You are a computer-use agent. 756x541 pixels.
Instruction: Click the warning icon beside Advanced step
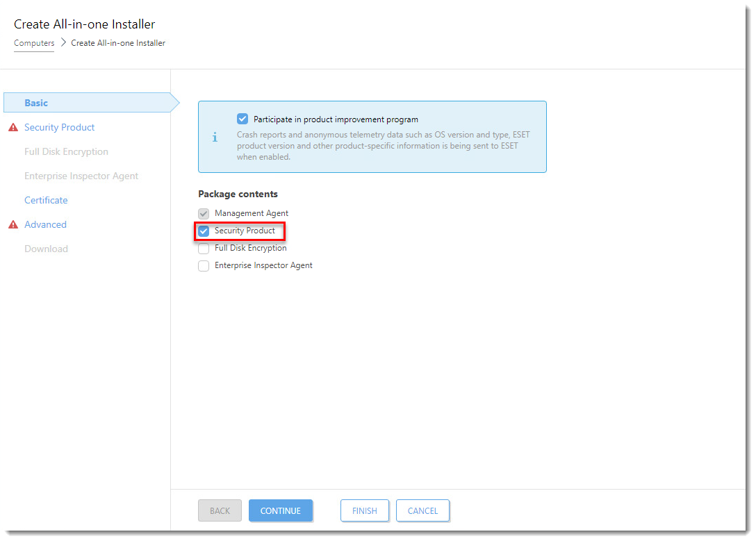pos(13,225)
